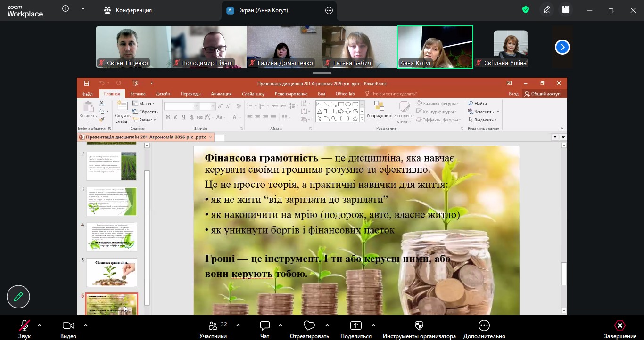Show next participants with the blue arrow
The width and height of the screenshot is (644, 340).
coord(562,47)
